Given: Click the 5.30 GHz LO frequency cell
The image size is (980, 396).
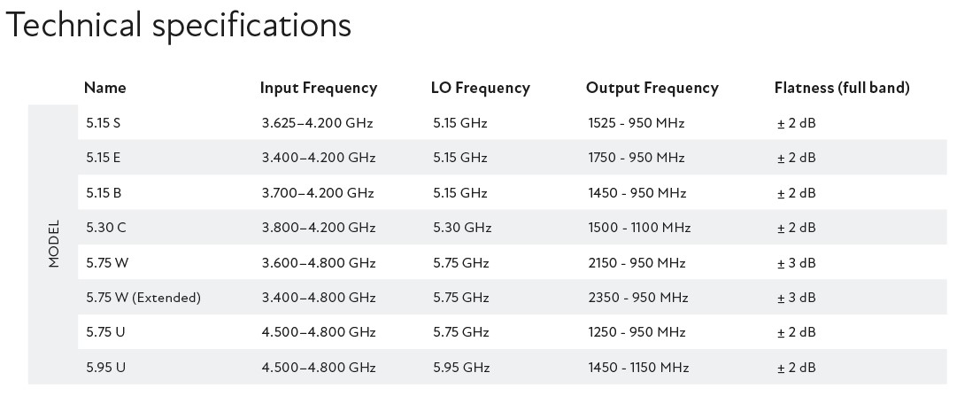Looking at the screenshot, I should tap(461, 228).
